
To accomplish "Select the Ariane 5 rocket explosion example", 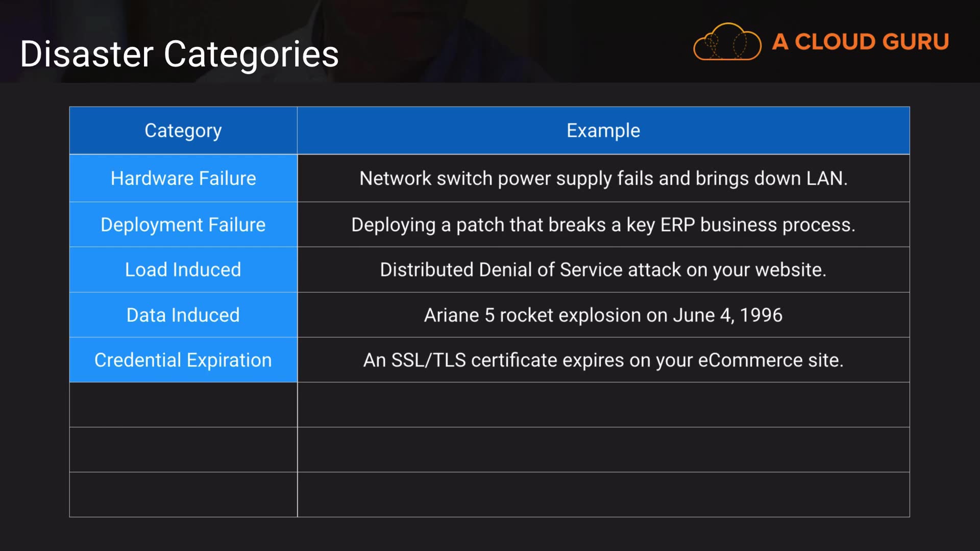I will pos(603,315).
